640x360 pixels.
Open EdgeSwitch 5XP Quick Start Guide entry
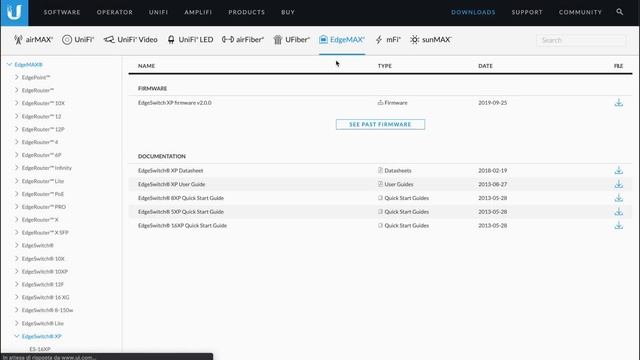point(181,212)
